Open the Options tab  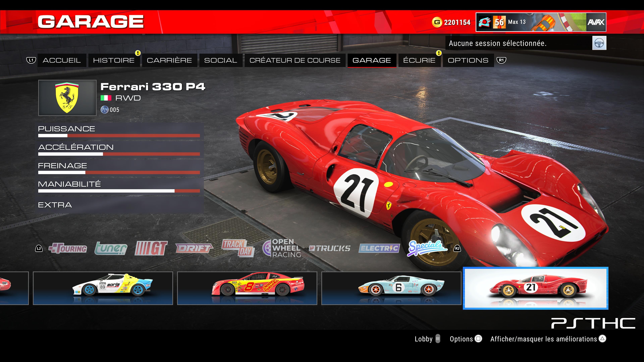(x=468, y=60)
